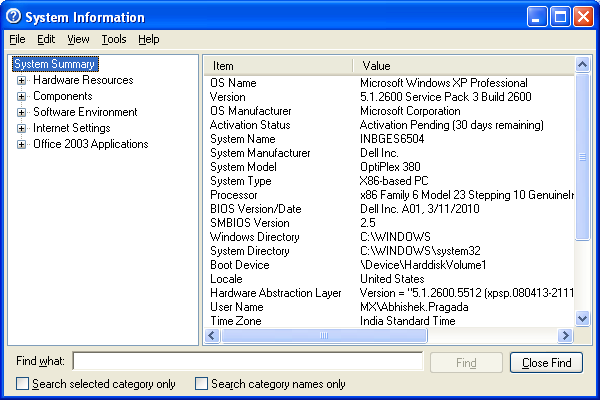The image size is (600, 400).
Task: Click the vertical scrollbar thumb
Action: tap(582, 157)
